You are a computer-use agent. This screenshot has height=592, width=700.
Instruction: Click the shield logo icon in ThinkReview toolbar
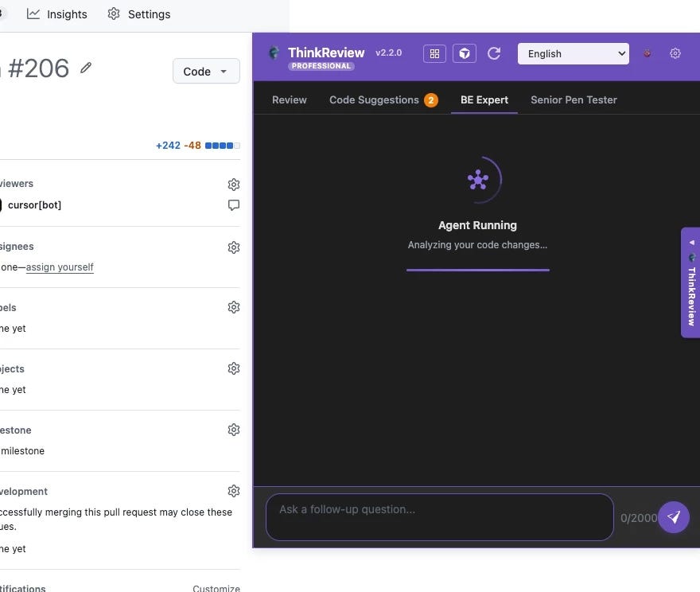tap(465, 53)
